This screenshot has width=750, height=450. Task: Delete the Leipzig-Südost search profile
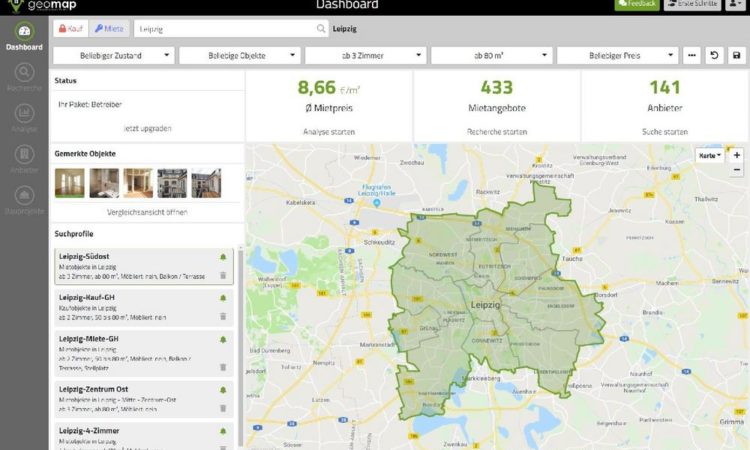point(223,275)
